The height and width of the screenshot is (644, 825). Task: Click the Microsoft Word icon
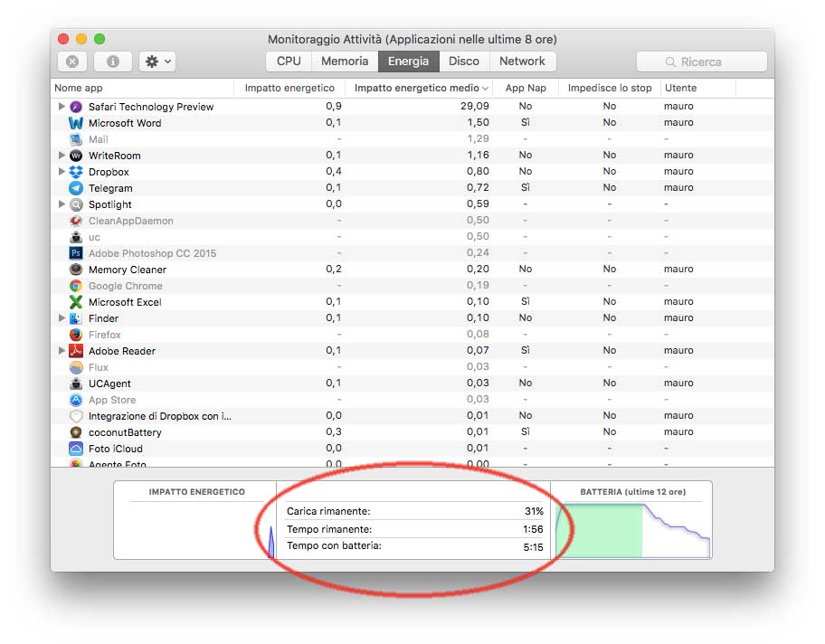pos(76,123)
